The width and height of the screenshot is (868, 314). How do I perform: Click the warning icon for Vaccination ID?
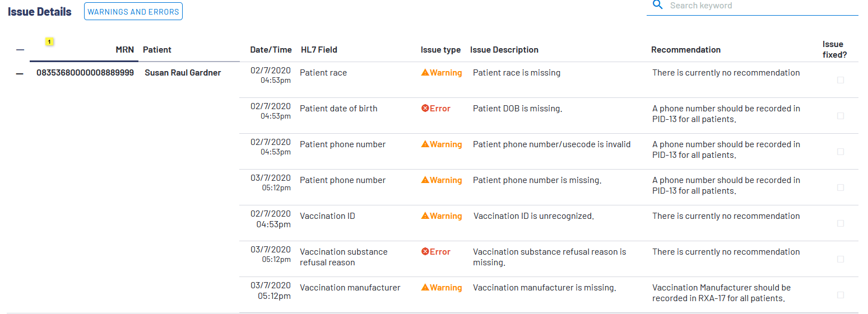click(425, 216)
